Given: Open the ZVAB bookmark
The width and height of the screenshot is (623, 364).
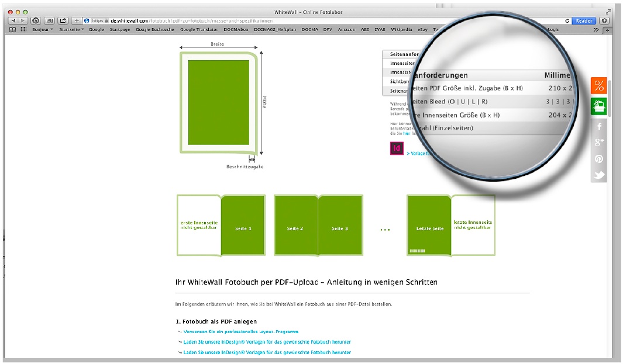Looking at the screenshot, I should [x=380, y=29].
